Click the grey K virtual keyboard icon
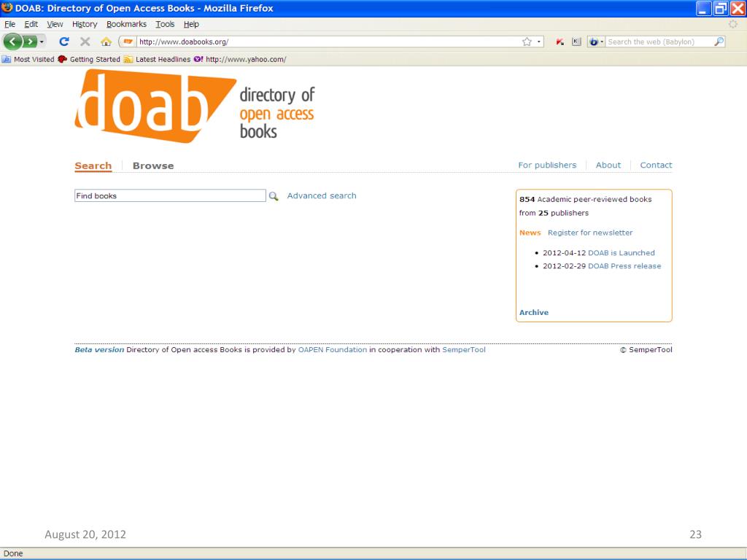This screenshot has width=747, height=560. pyautogui.click(x=576, y=42)
